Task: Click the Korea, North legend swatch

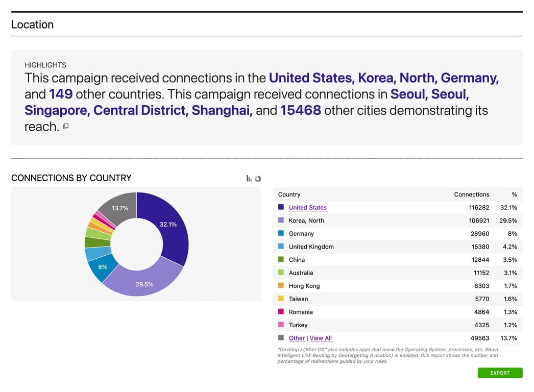Action: pos(281,220)
